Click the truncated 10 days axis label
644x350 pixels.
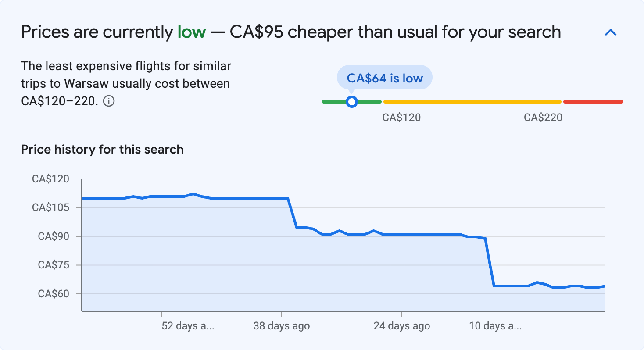[496, 326]
